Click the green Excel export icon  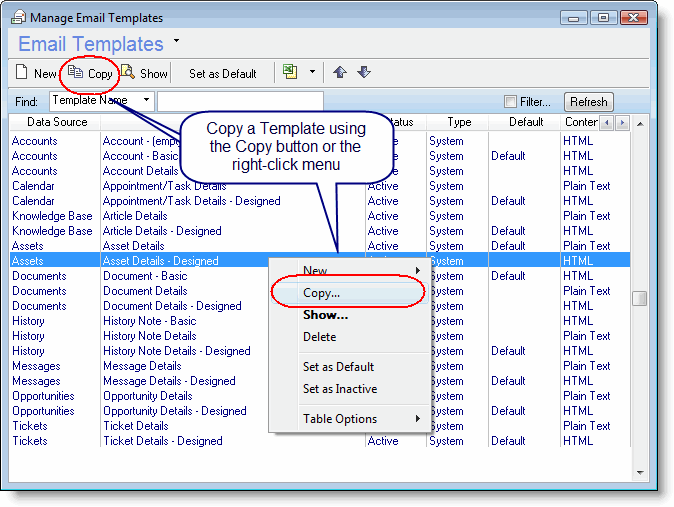click(x=290, y=73)
